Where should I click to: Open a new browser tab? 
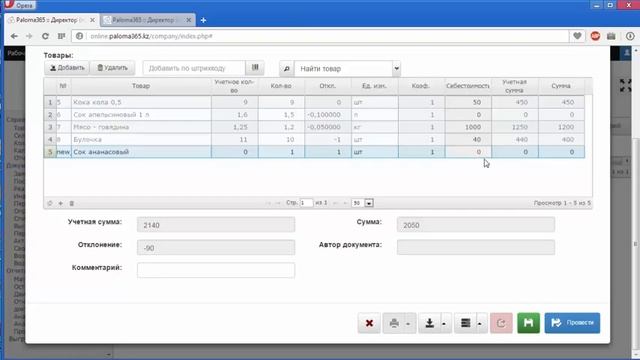pyautogui.click(x=203, y=20)
